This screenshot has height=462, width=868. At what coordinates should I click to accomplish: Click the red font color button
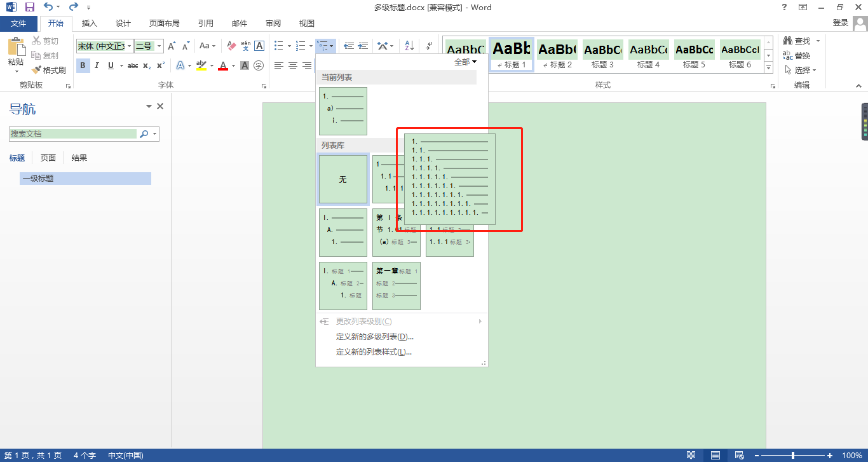click(x=223, y=65)
